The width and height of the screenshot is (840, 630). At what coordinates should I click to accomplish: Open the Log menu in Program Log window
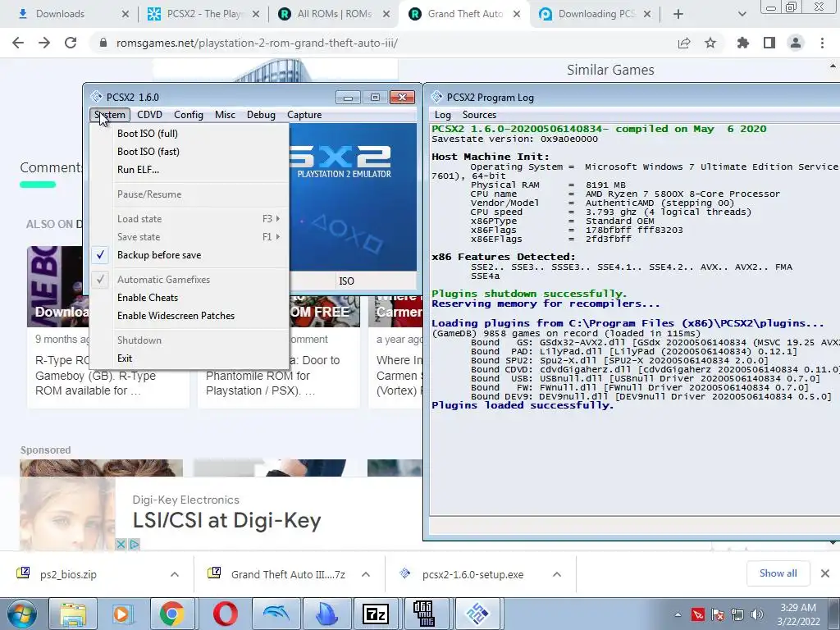coord(442,115)
